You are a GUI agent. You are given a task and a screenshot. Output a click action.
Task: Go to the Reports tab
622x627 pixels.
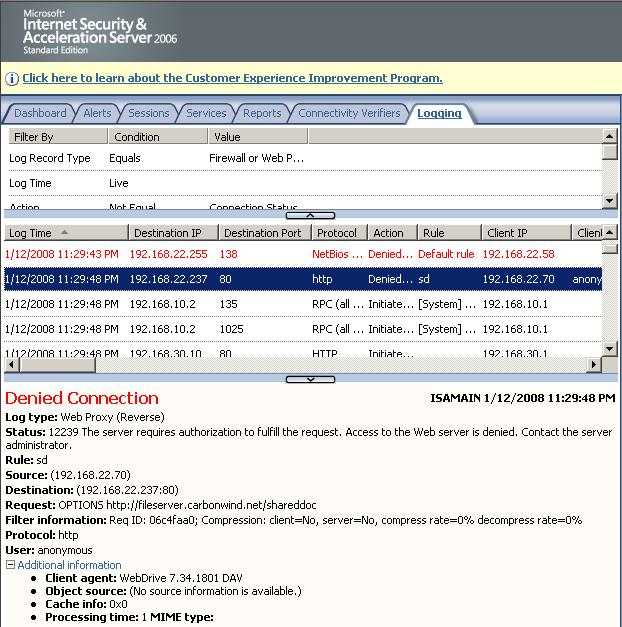262,113
